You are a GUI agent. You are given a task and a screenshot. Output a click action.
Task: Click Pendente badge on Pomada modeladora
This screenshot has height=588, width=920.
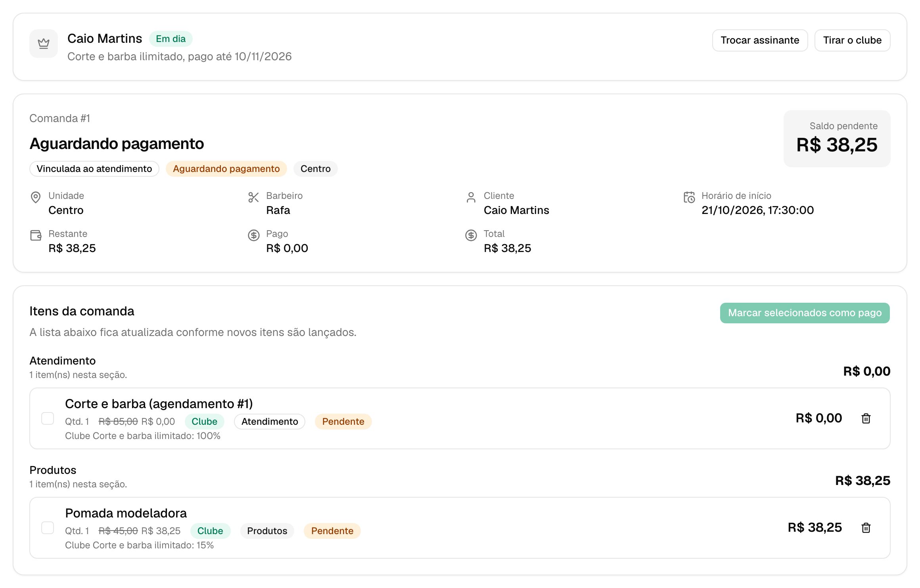(x=332, y=531)
